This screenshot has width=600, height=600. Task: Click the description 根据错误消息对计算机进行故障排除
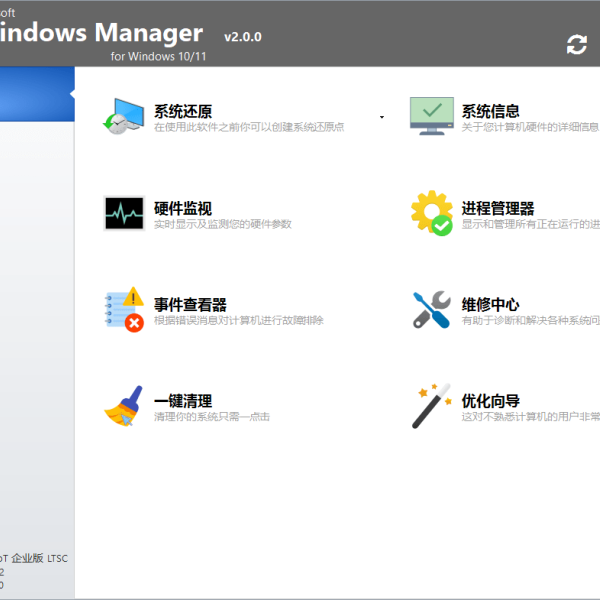239,320
